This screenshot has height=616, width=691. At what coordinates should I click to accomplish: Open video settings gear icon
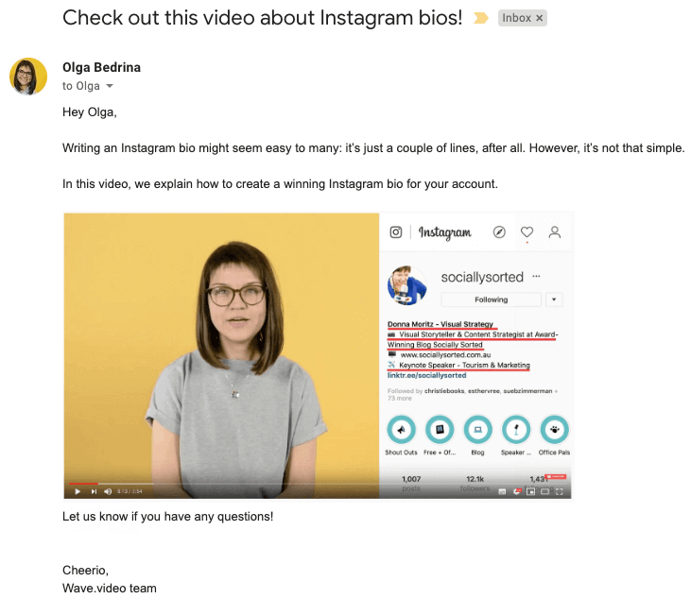pos(517,491)
